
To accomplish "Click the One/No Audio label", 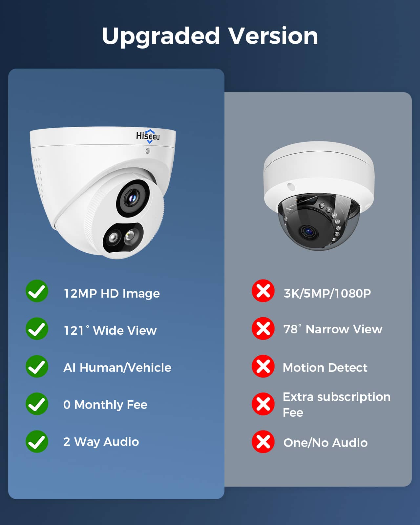I will 325,443.
